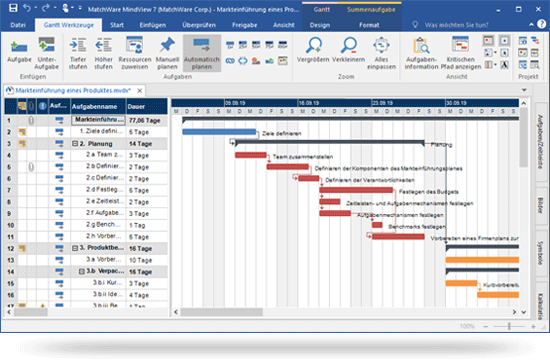Collapse the '3. Produktbe...' summary task
Image resolution: width=550 pixels, height=363 pixels.
point(75,248)
